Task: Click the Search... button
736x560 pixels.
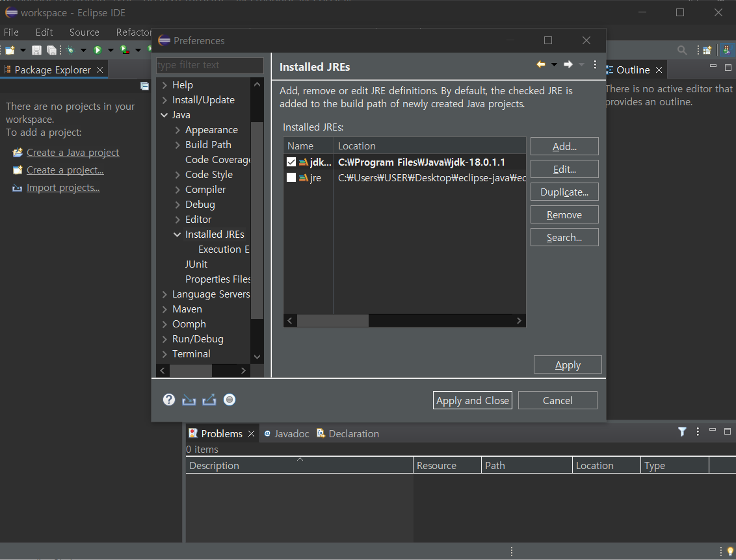Action: click(x=564, y=237)
